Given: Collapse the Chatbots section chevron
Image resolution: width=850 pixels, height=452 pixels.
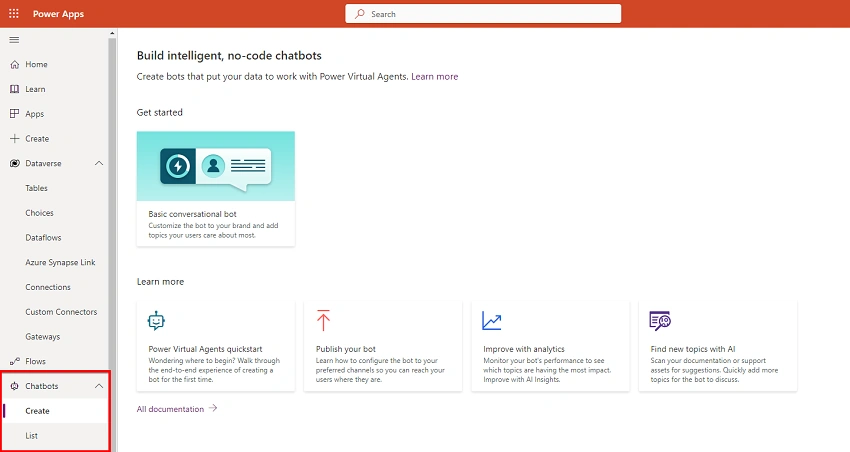Looking at the screenshot, I should click(99, 386).
